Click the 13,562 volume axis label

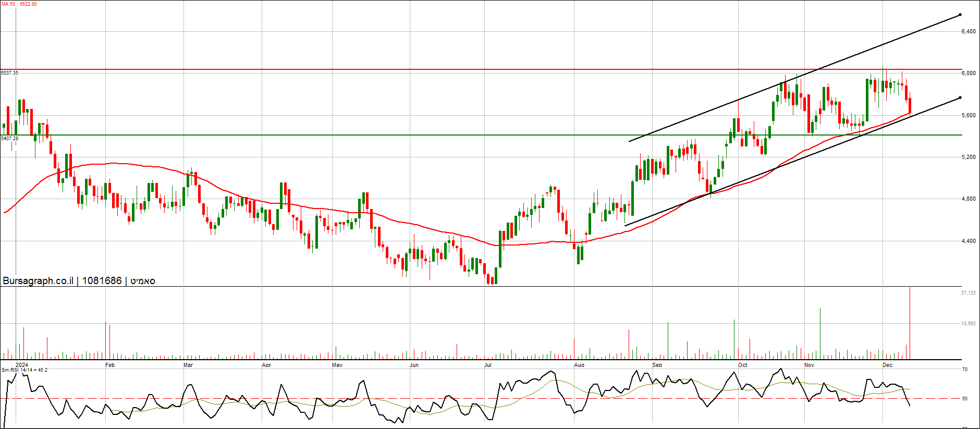tap(969, 324)
